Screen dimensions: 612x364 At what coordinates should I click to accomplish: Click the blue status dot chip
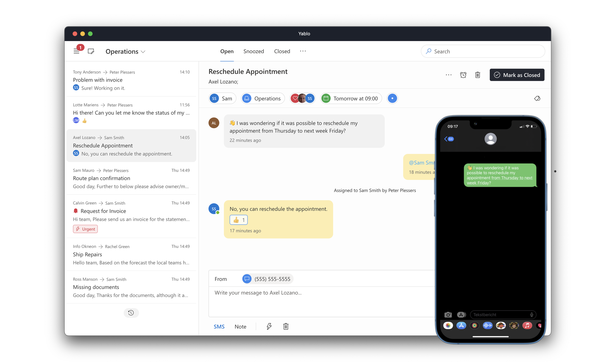tap(392, 98)
